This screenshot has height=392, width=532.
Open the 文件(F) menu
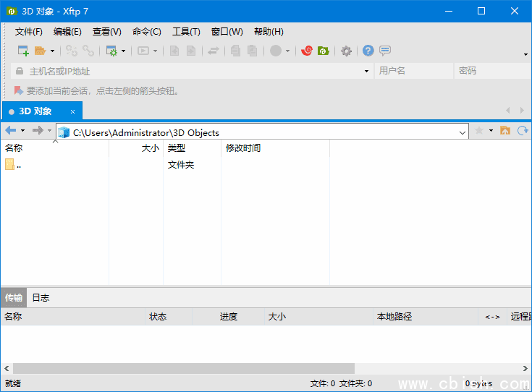coord(28,32)
